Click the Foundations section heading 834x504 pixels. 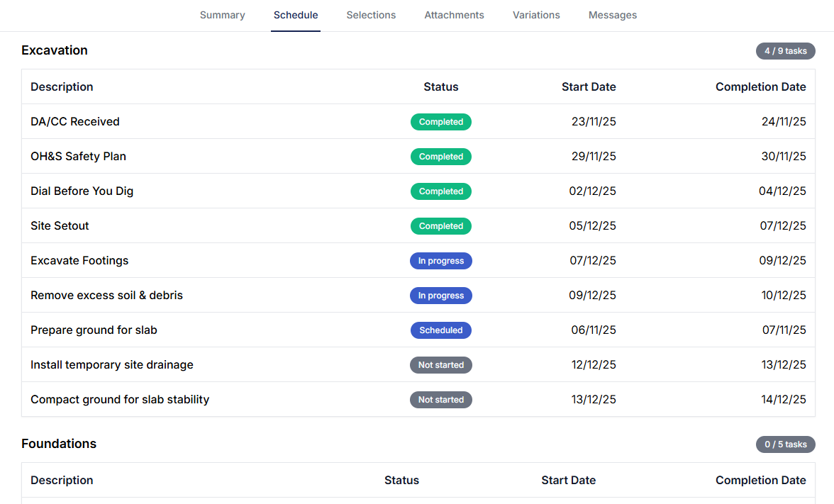[x=59, y=444]
